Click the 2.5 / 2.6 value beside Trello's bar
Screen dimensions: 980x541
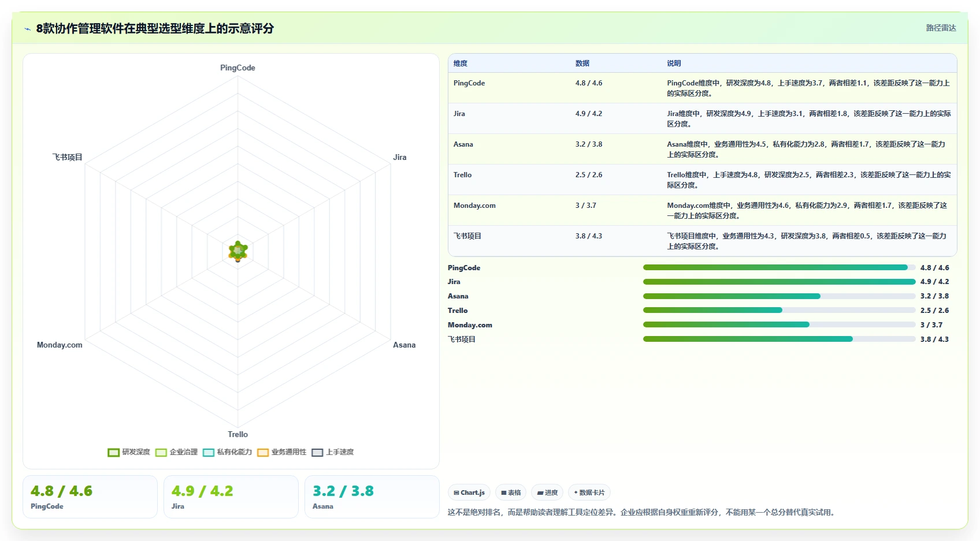[x=934, y=311]
